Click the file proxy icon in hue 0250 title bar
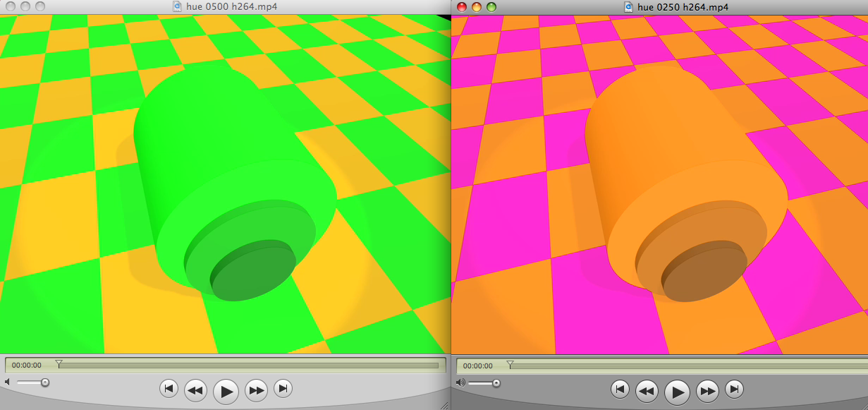The image size is (868, 410). point(629,6)
